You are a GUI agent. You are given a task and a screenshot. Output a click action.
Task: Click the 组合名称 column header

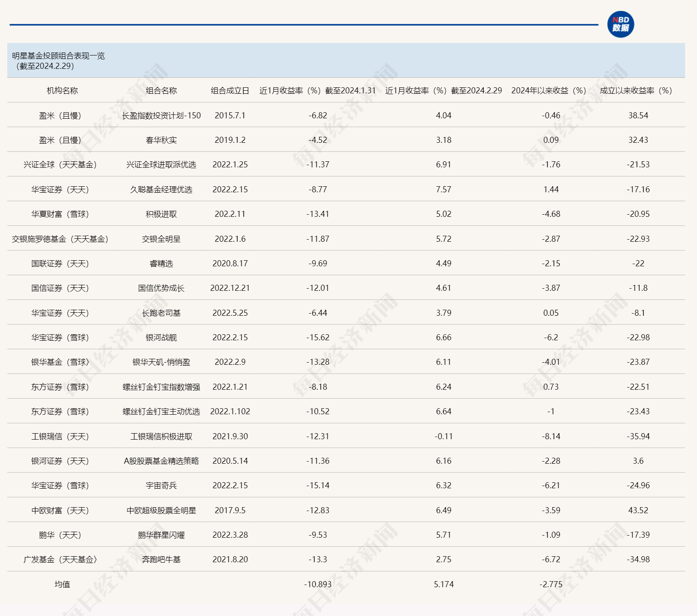click(161, 91)
